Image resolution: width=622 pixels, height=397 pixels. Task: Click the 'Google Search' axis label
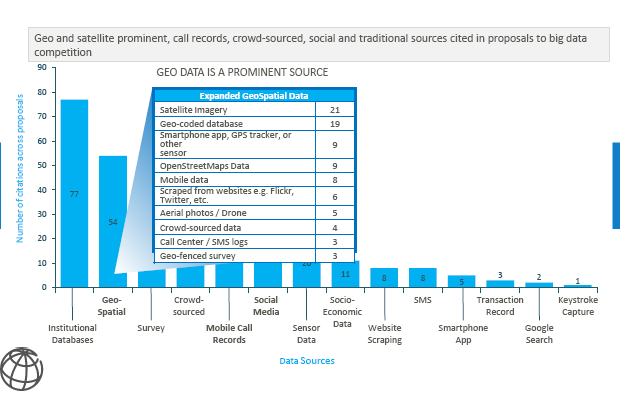539,334
